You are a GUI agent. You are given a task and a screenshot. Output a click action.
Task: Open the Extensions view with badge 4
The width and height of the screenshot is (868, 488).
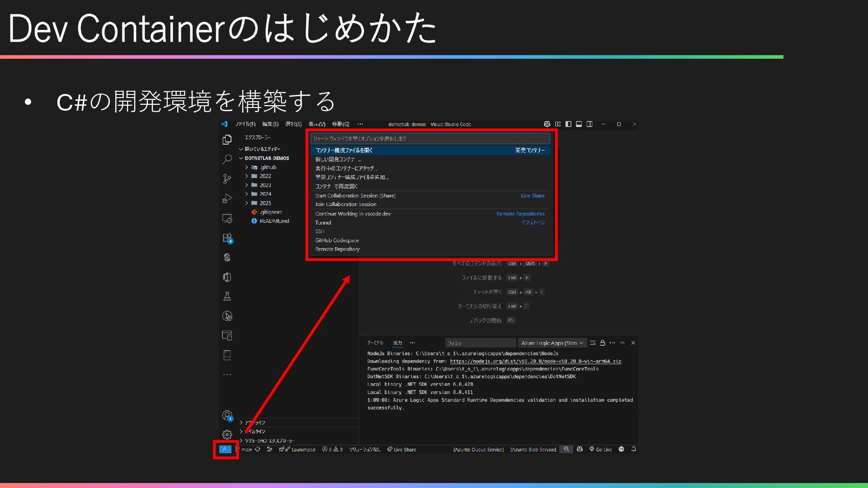(227, 238)
